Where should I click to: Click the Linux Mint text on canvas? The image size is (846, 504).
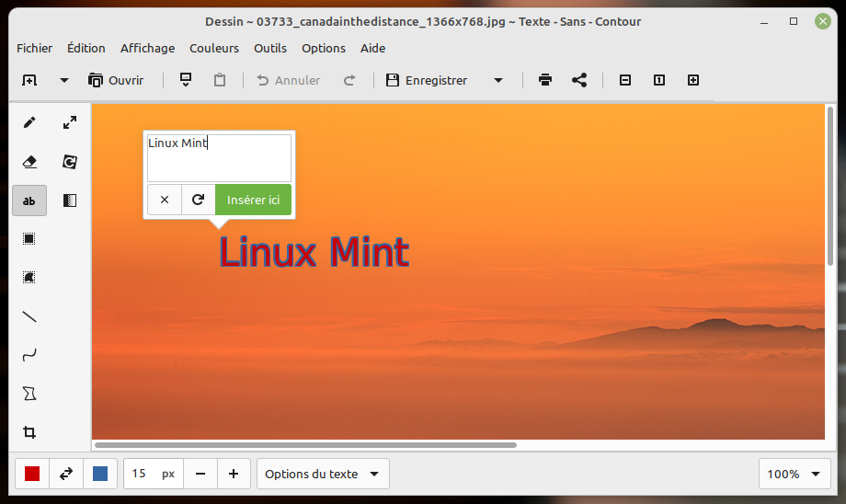(x=314, y=252)
